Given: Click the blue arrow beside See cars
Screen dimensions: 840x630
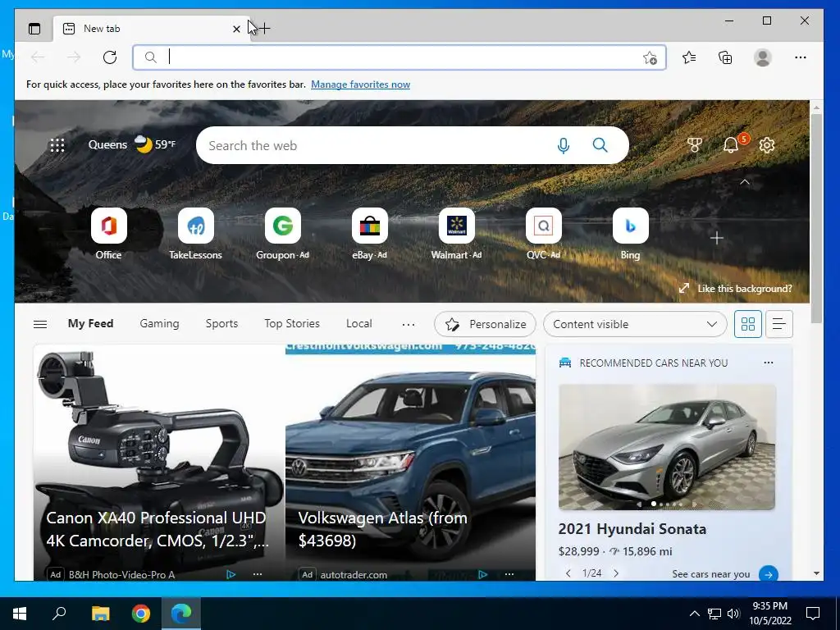Looking at the screenshot, I should [768, 574].
